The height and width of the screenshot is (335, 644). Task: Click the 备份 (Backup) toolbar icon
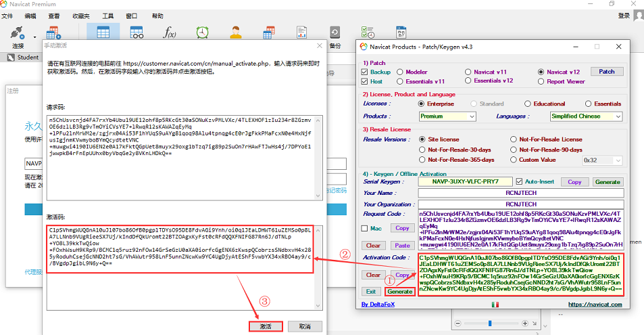tap(335, 32)
